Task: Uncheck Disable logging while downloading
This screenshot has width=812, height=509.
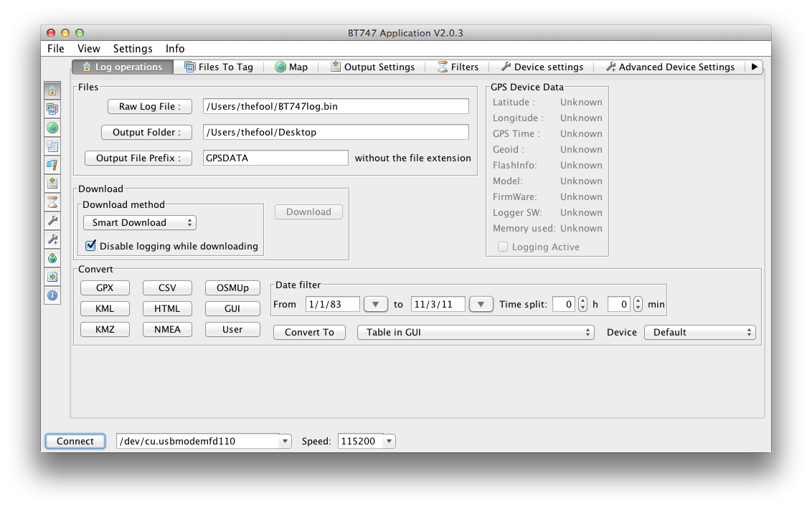Action: pyautogui.click(x=91, y=246)
